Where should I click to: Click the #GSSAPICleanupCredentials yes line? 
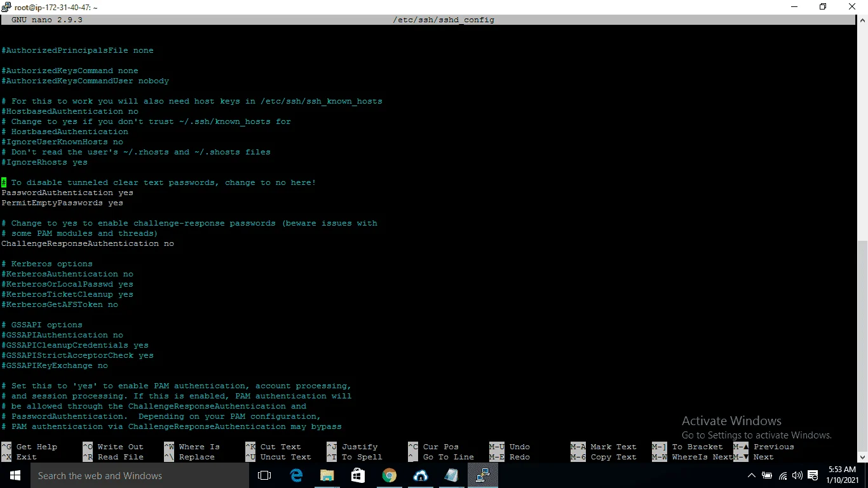pyautogui.click(x=75, y=345)
